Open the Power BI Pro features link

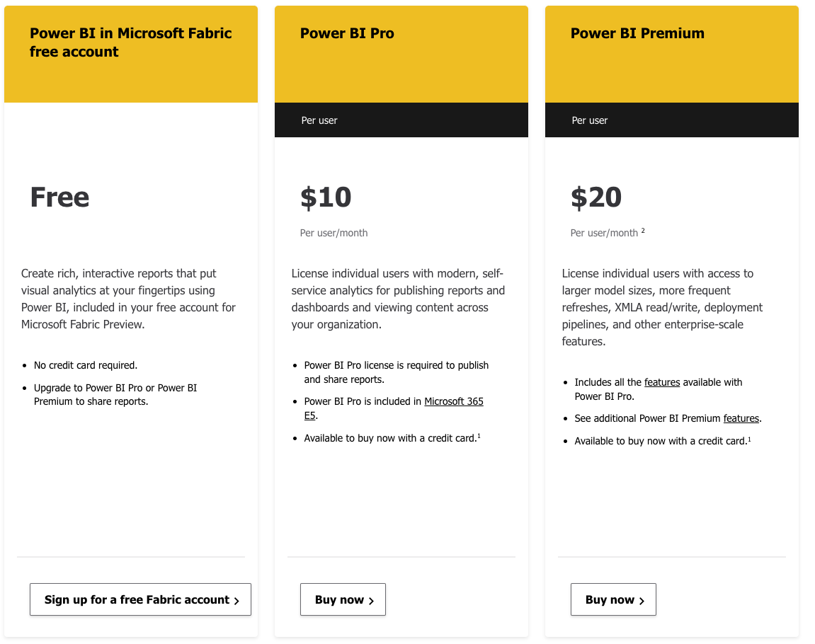662,382
